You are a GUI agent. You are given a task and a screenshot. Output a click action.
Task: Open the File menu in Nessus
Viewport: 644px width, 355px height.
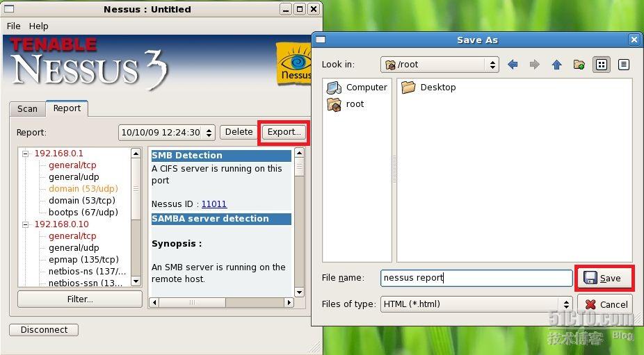(13, 26)
